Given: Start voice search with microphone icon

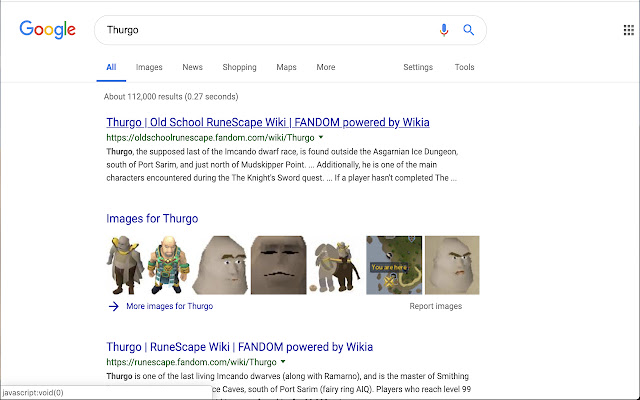Looking at the screenshot, I should [x=444, y=30].
